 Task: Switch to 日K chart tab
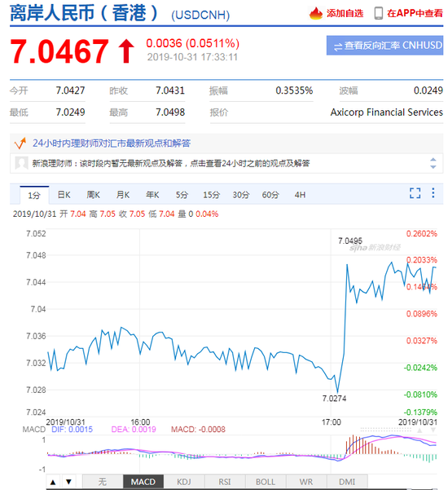click(x=64, y=195)
